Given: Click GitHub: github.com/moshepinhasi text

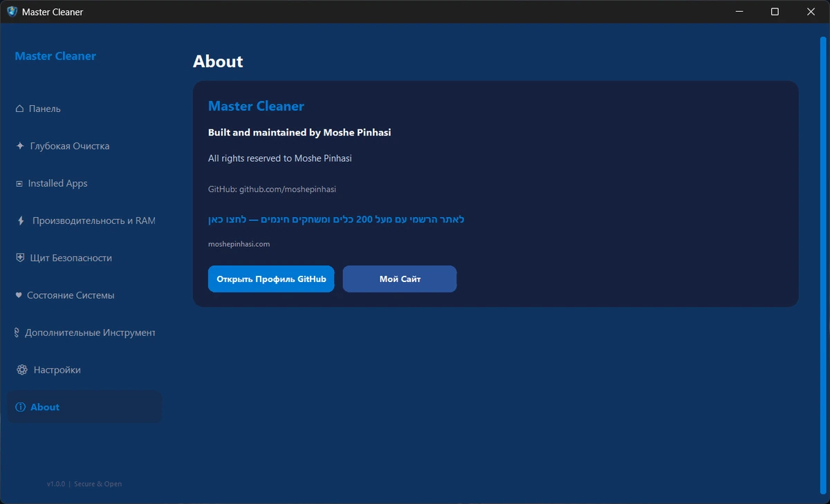Looking at the screenshot, I should pyautogui.click(x=272, y=189).
